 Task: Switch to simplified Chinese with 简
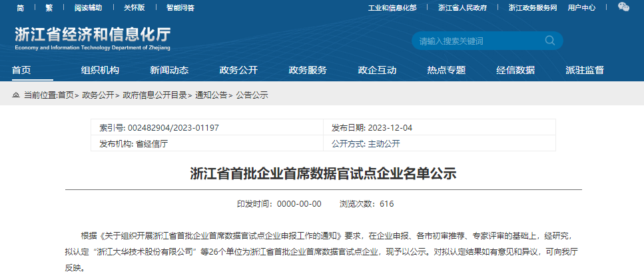coord(20,8)
